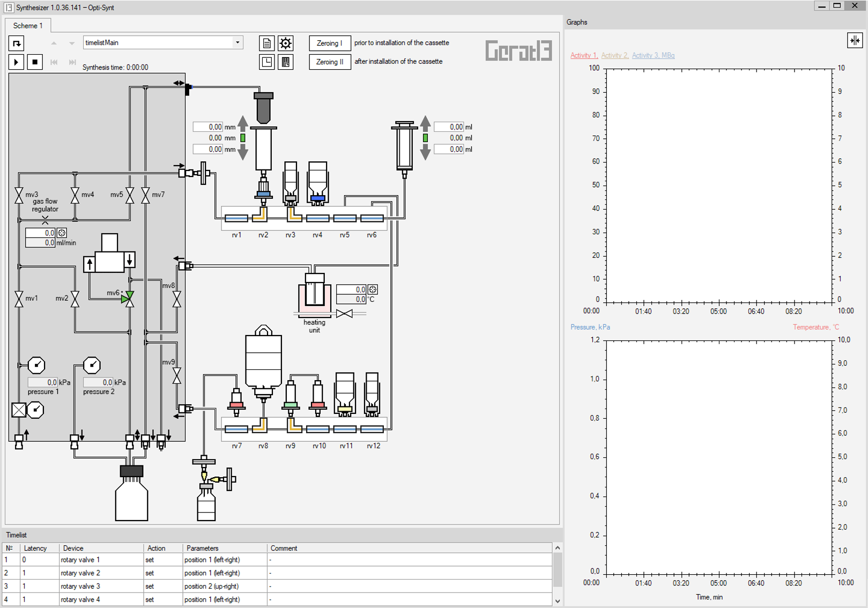Start synthesis with the play button
Viewport: 868px width, 608px height.
16,62
